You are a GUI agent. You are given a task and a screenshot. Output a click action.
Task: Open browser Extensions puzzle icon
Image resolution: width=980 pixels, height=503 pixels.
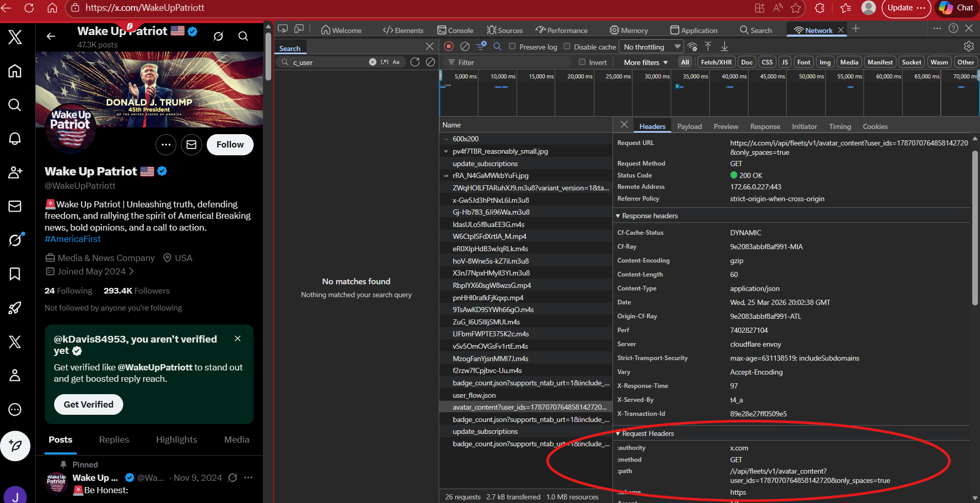pos(820,8)
